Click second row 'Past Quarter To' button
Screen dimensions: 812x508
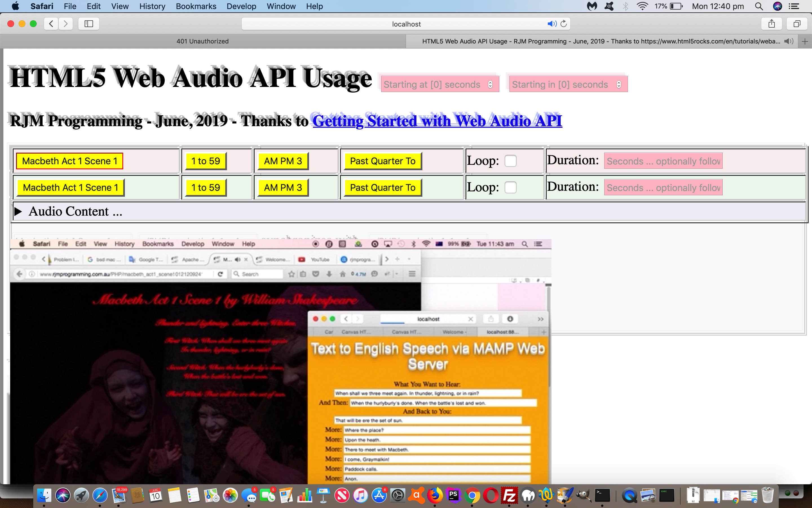point(383,187)
